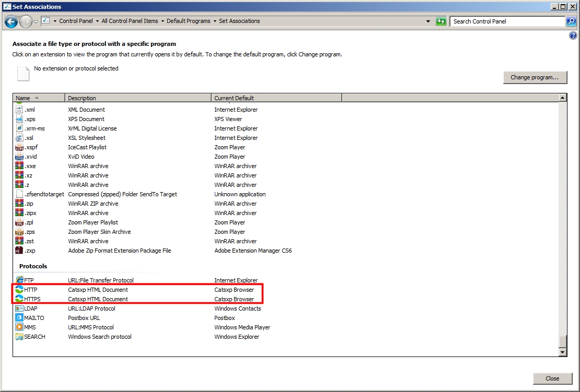Sort by Current Default column header
The height and width of the screenshot is (392, 580).
click(x=277, y=98)
